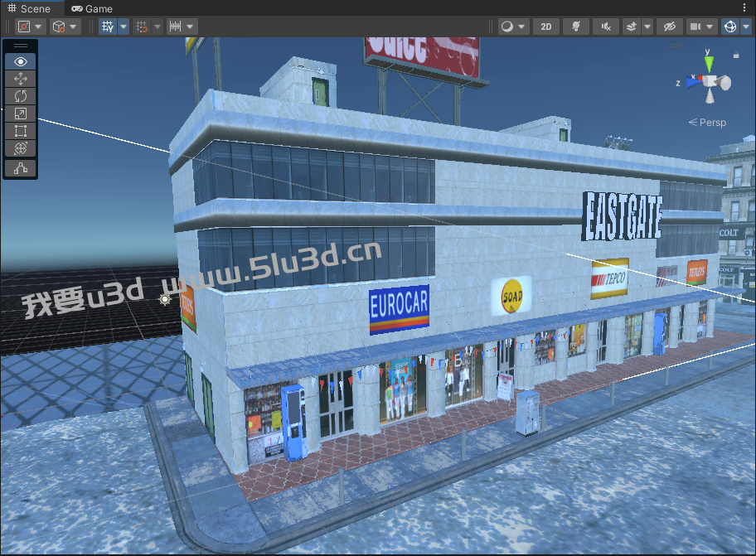Toggle the Gizmos globe button
This screenshot has width=756, height=556.
coord(730,27)
